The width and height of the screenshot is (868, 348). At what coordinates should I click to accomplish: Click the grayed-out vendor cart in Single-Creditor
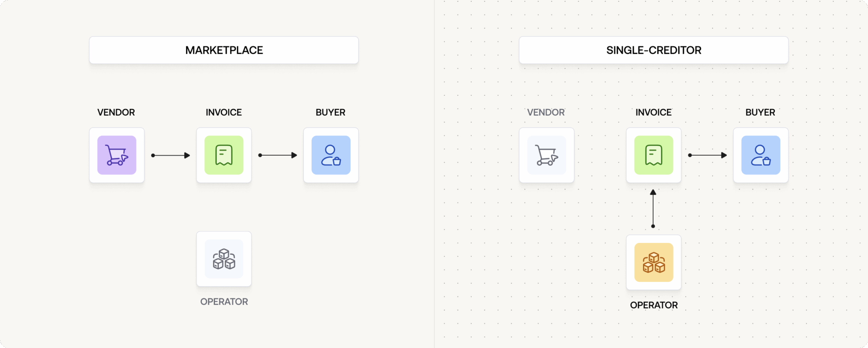tap(547, 155)
